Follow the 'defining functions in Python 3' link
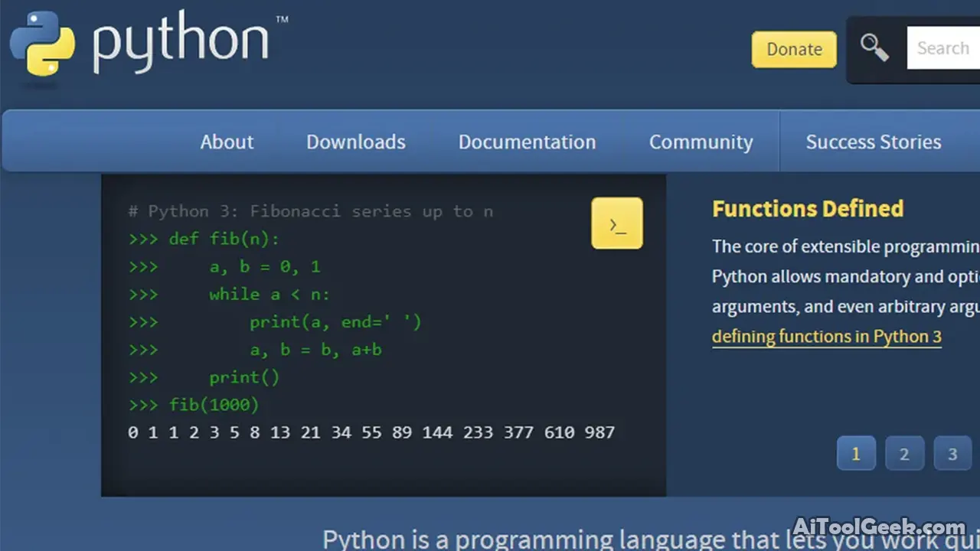This screenshot has height=551, width=980. (x=827, y=337)
